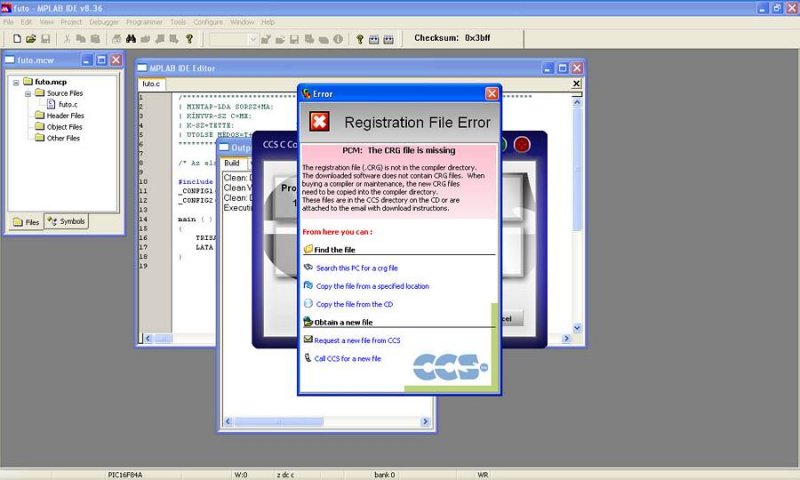Click the first blue build icon near Checksum
Viewport: 800px width, 480px height.
[374, 39]
